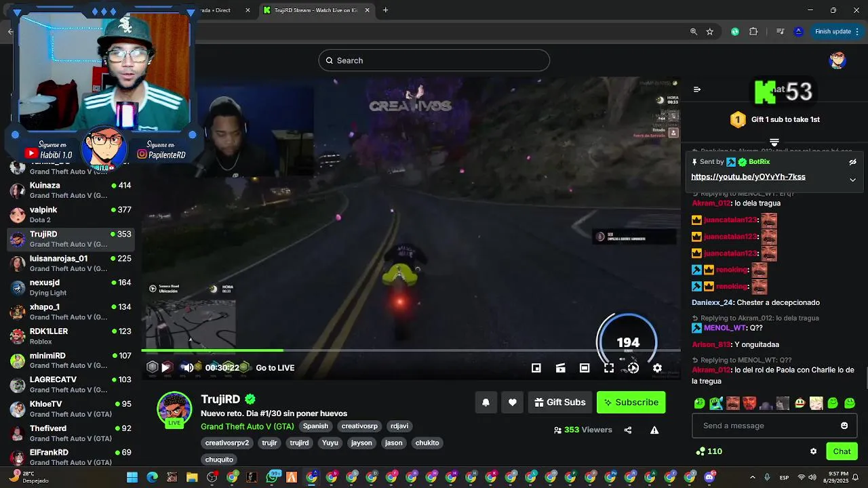Select the chuquito tag
868x488 pixels.
pos(219,460)
